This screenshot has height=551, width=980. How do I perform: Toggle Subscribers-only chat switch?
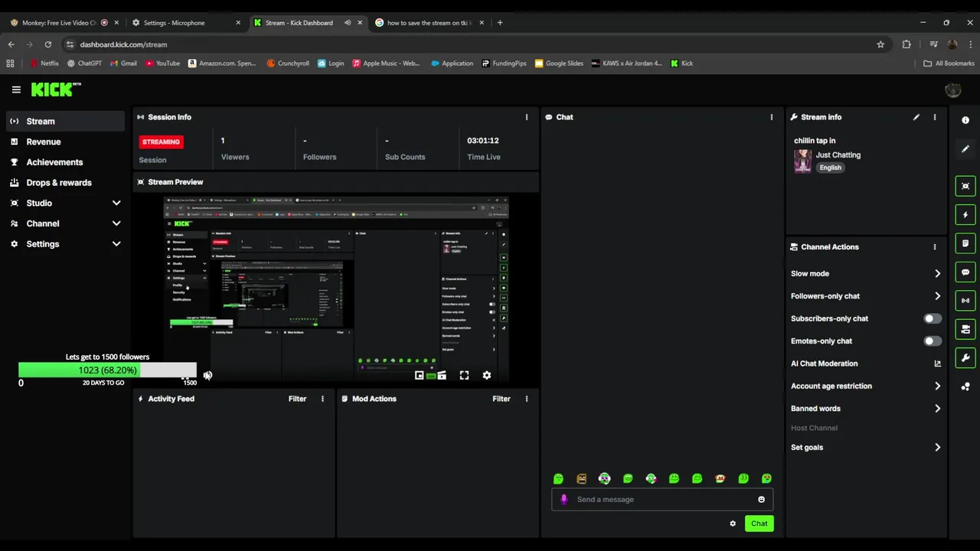click(x=932, y=318)
